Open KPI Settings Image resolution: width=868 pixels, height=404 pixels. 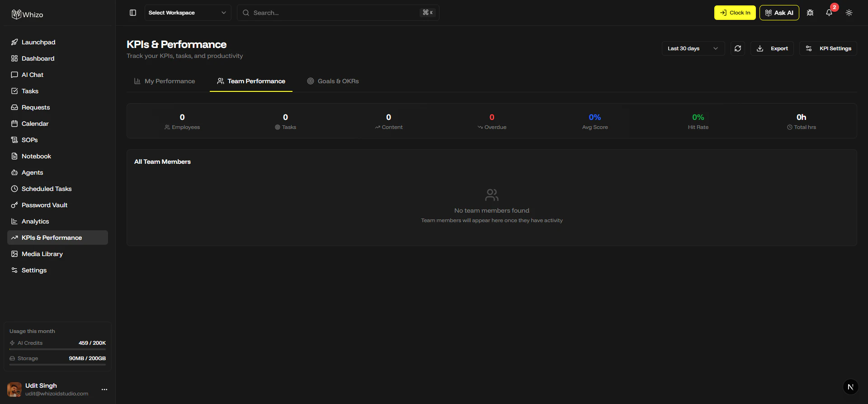pos(828,48)
